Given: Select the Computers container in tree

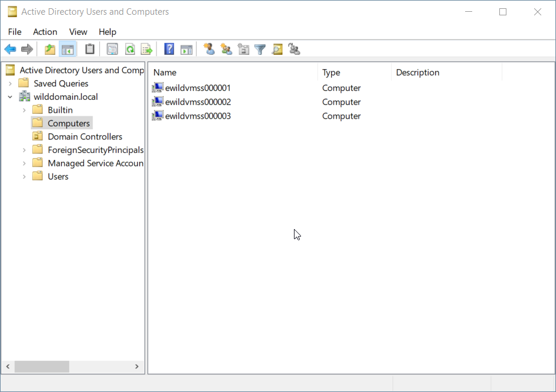Looking at the screenshot, I should [69, 123].
